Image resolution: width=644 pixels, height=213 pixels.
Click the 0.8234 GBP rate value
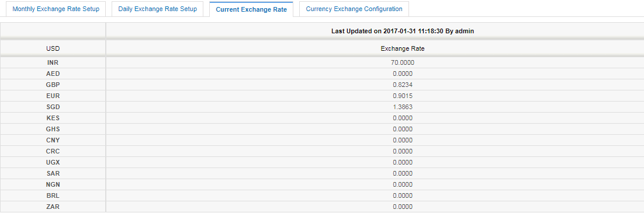click(x=403, y=85)
